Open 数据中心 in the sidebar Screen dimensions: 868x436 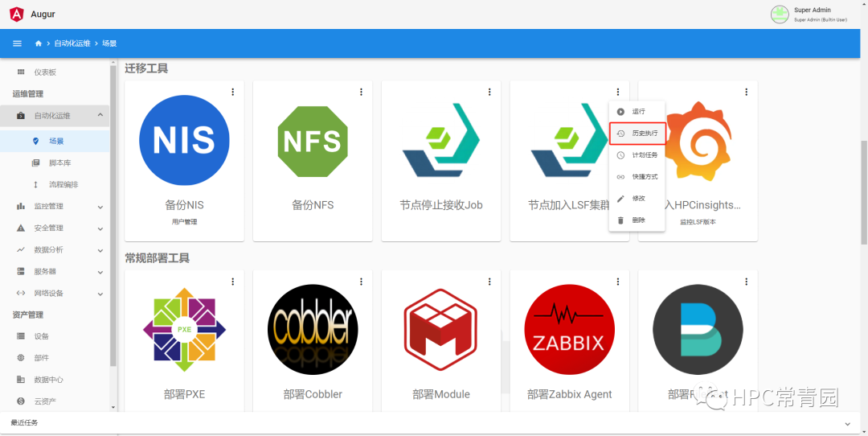(x=55, y=380)
